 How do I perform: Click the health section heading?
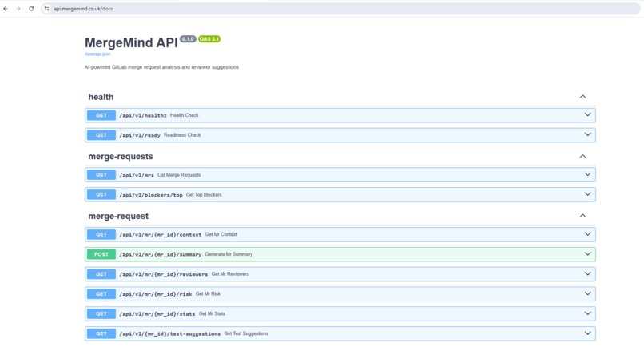(101, 97)
